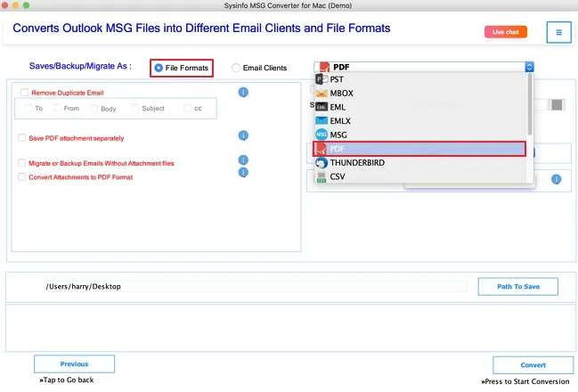Click the selected PDF text in combo box

pyautogui.click(x=341, y=67)
